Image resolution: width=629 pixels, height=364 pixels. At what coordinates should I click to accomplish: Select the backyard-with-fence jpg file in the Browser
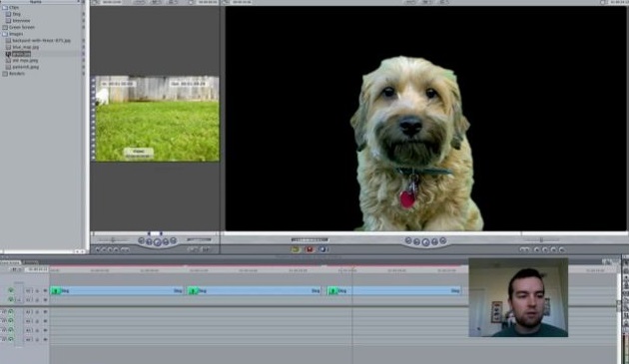[x=41, y=41]
